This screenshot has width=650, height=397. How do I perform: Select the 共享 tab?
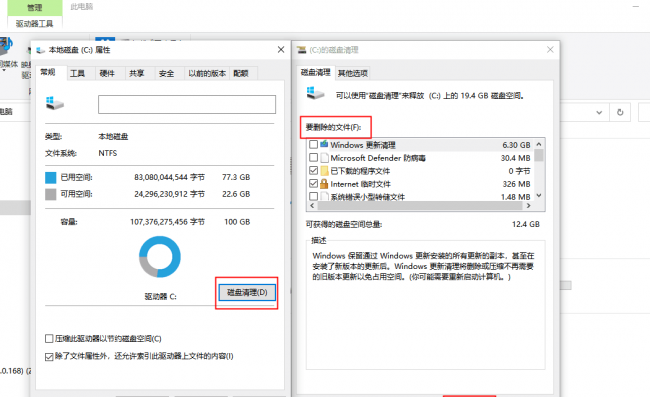136,73
